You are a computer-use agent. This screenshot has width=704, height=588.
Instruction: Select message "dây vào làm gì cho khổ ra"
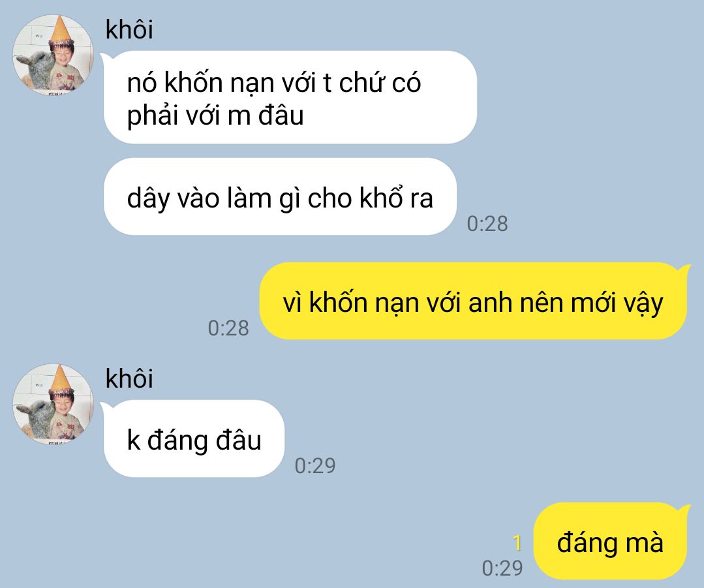pyautogui.click(x=280, y=196)
